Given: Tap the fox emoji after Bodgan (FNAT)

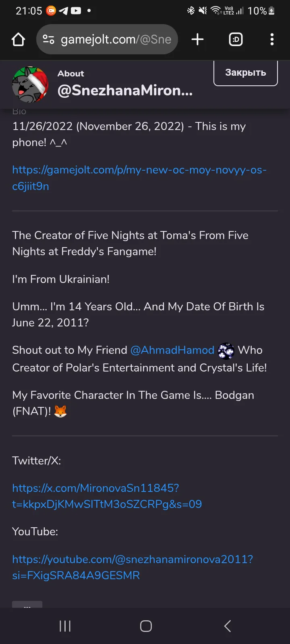Looking at the screenshot, I should [x=60, y=411].
